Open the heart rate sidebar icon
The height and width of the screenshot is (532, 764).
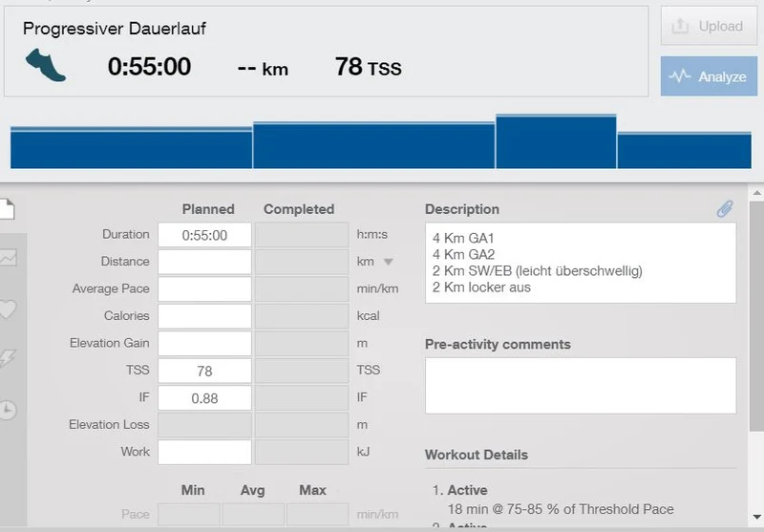click(8, 309)
